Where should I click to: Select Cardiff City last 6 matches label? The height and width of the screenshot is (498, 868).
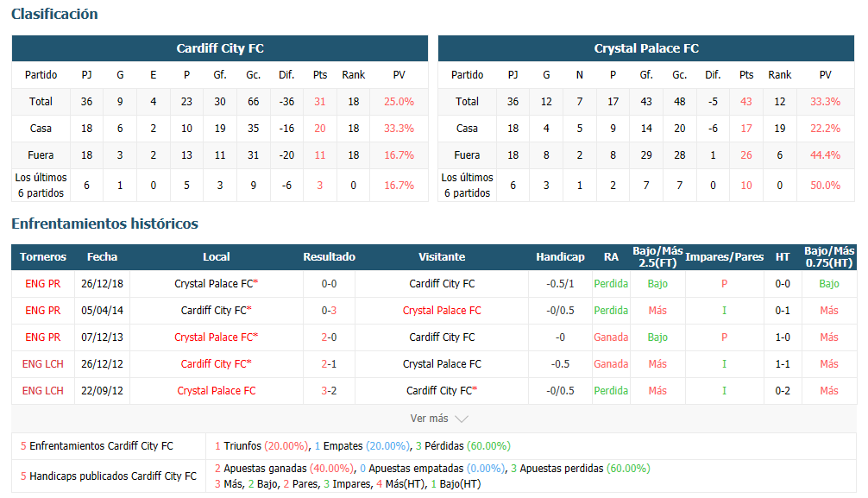41,185
